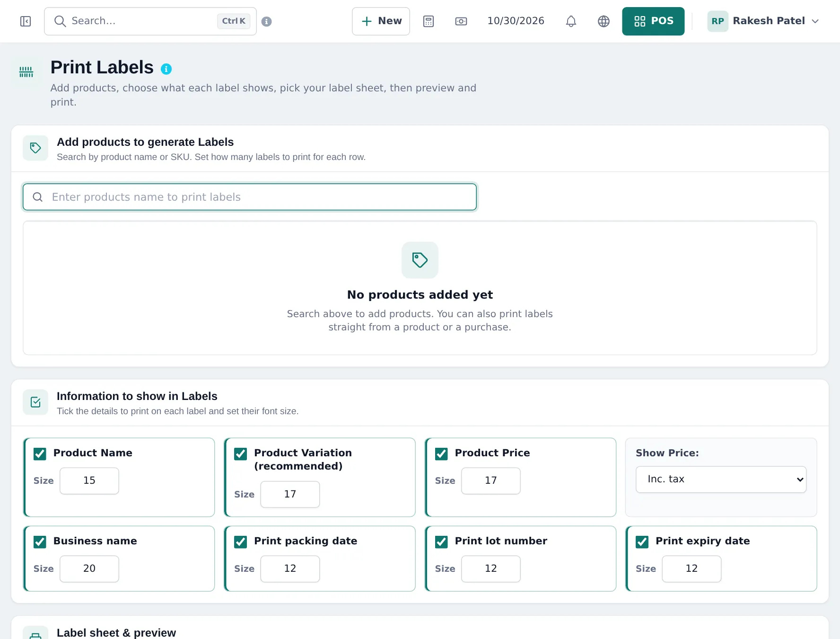Collapse the sidebar panel icon
840x639 pixels.
[x=26, y=21]
